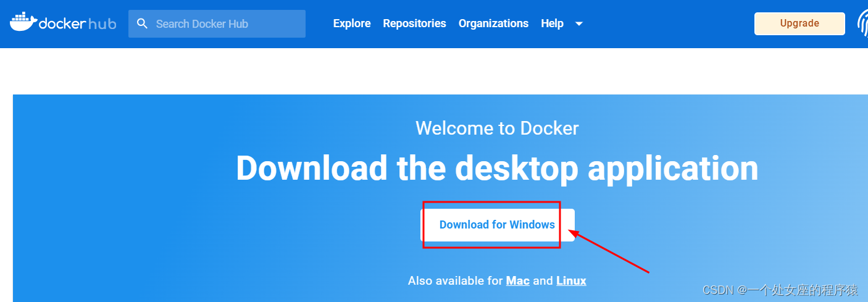This screenshot has height=302, width=868.
Task: Expand the Help dropdown arrow
Action: tap(578, 24)
